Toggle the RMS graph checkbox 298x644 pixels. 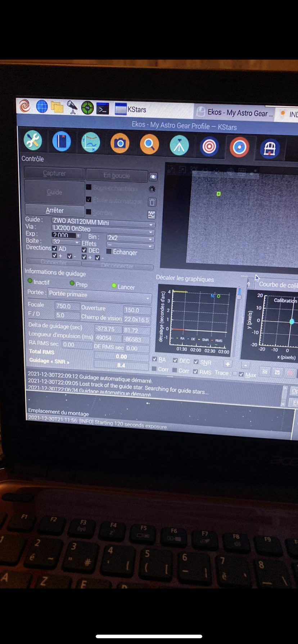[195, 372]
